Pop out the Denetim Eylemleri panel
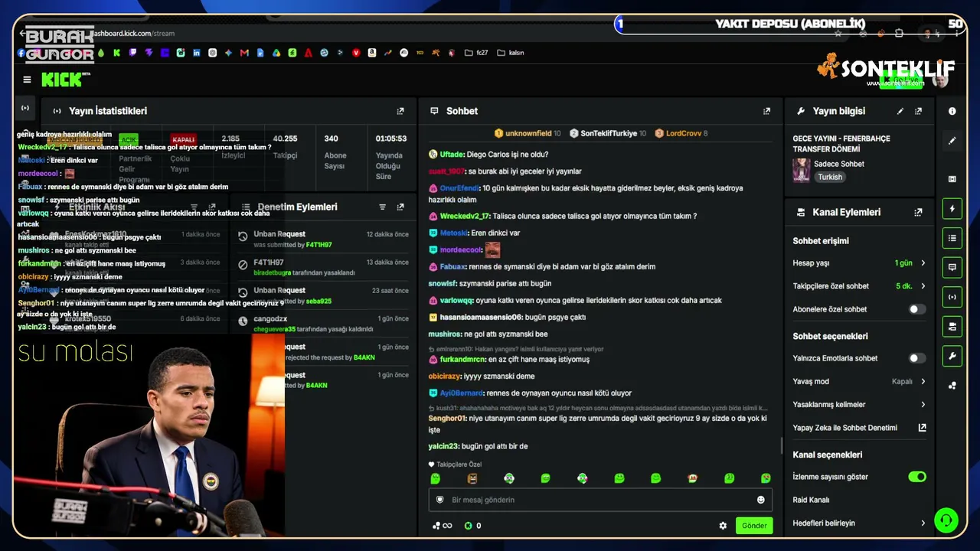 (x=400, y=207)
